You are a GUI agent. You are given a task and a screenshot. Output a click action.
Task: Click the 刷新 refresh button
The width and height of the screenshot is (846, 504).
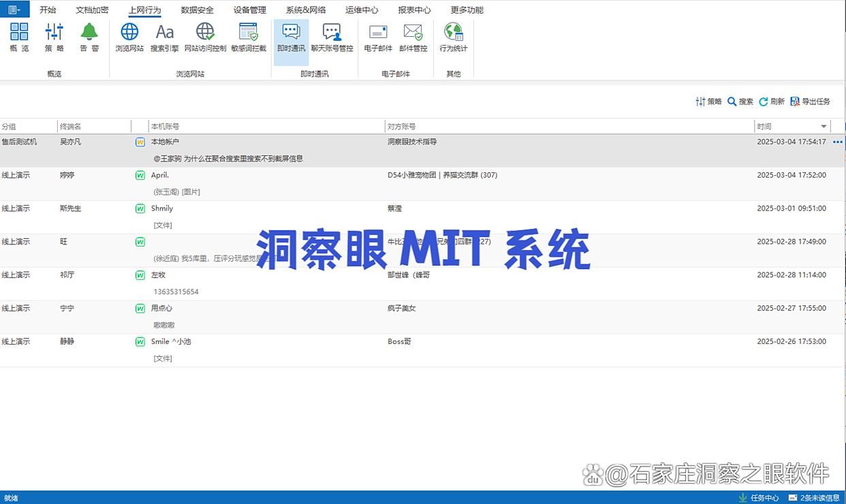click(x=772, y=101)
